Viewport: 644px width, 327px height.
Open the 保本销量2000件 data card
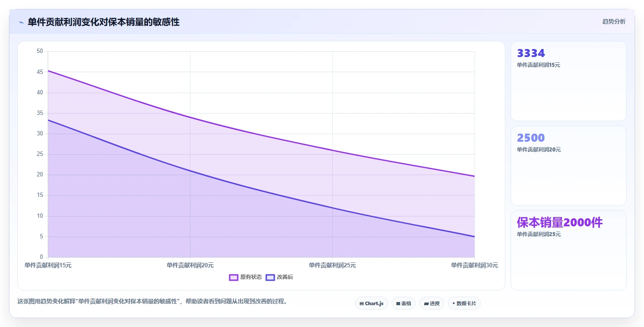[569, 250]
